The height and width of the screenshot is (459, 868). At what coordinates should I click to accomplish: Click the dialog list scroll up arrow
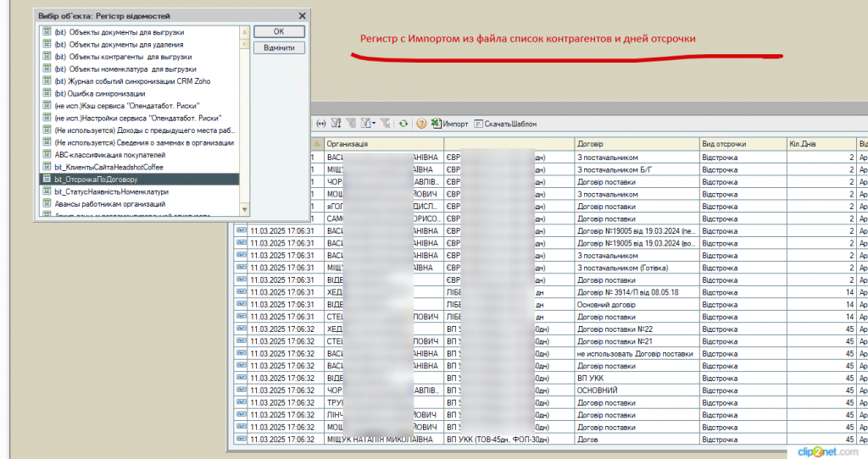[x=245, y=31]
